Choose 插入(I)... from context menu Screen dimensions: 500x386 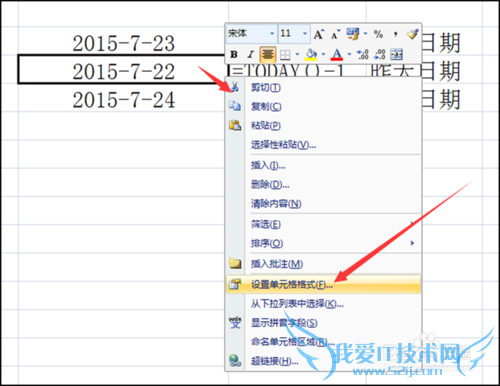323,165
